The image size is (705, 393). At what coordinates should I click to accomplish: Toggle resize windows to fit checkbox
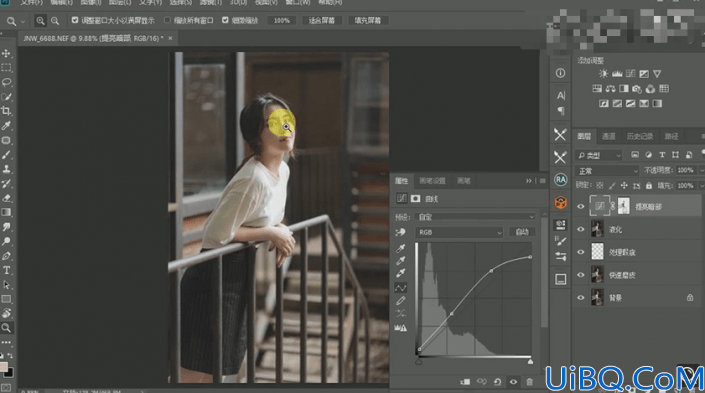[x=75, y=20]
